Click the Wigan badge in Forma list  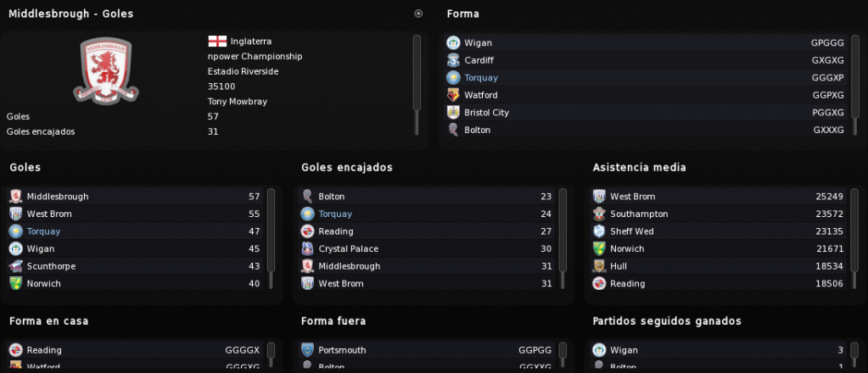[453, 42]
